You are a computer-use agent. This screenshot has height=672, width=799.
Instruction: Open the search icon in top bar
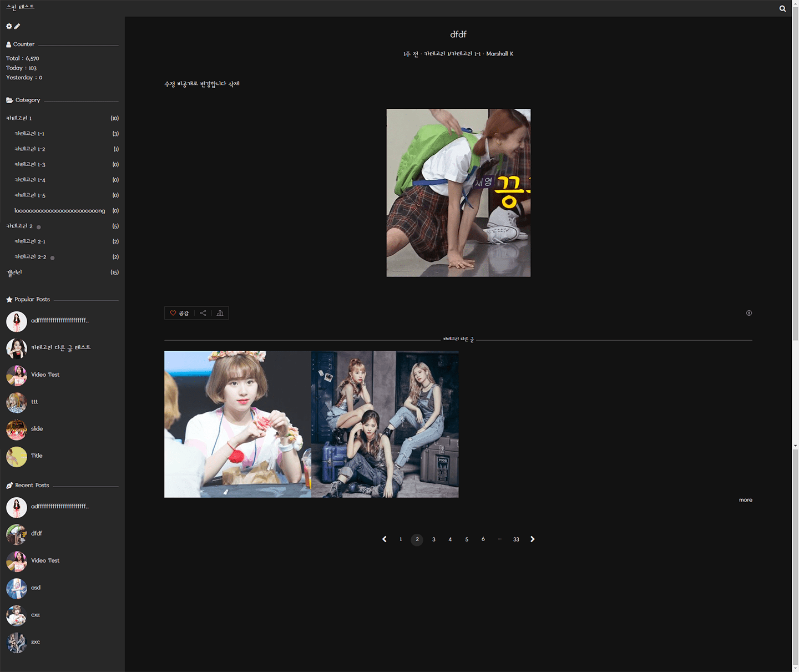[x=782, y=8]
